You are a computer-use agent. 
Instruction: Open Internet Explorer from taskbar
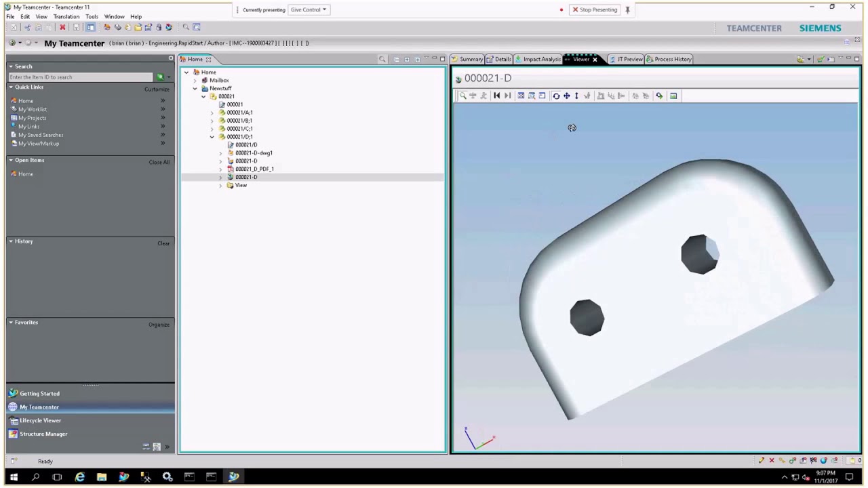tap(79, 477)
